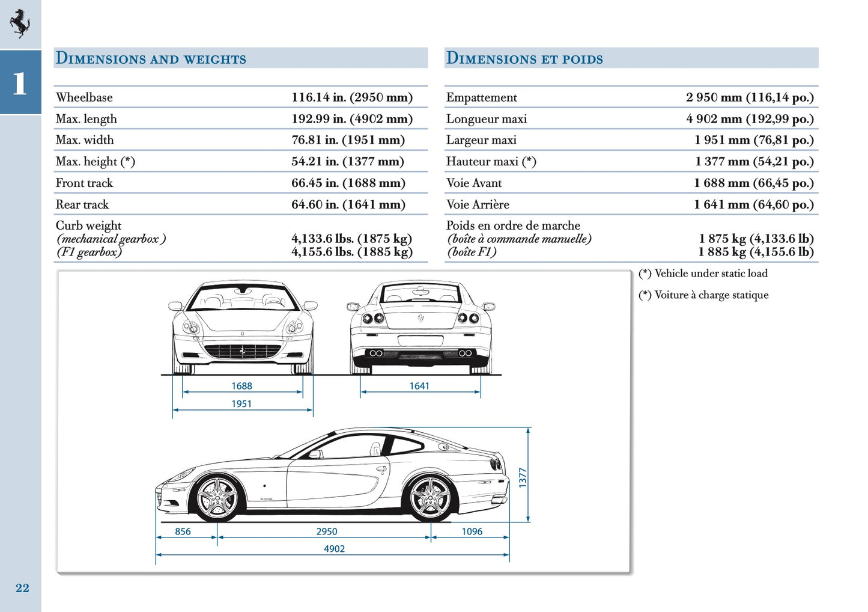
Task: Select the Dimensions et Poids heading
Action: click(x=525, y=58)
